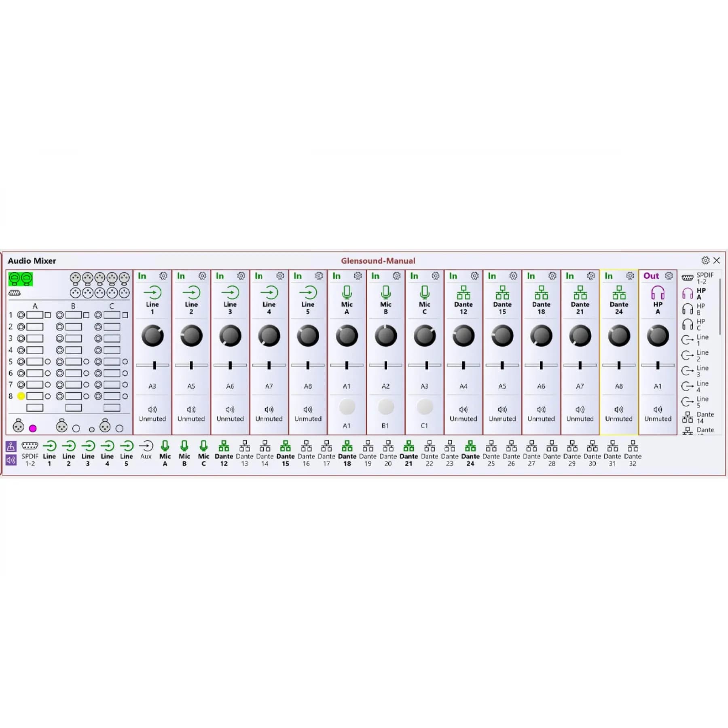
Task: Mute the Line 5 channel
Action: (308, 414)
